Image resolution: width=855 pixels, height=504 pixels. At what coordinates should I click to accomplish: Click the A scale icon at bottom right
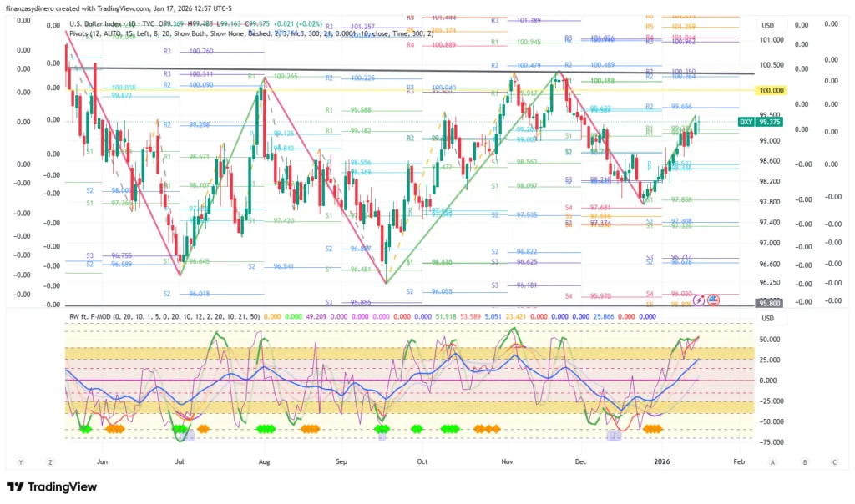(x=773, y=461)
